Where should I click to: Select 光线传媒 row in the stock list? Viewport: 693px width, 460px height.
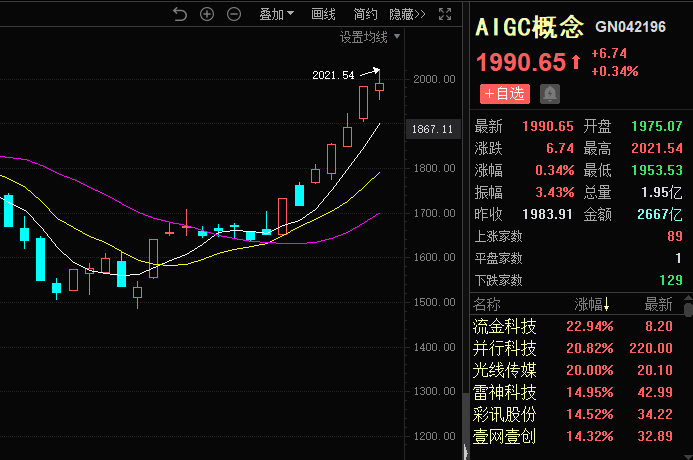[504, 370]
